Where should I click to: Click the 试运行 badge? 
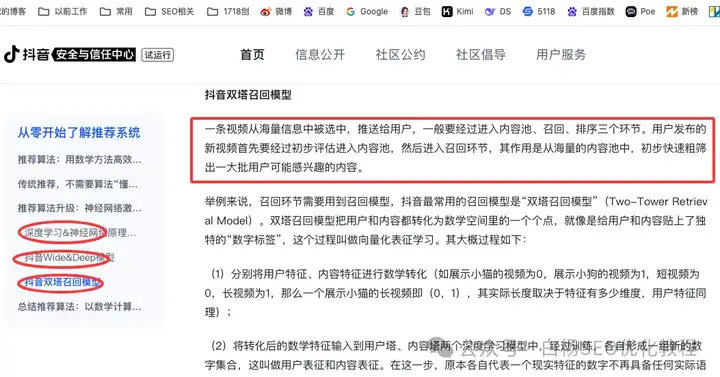coord(158,55)
